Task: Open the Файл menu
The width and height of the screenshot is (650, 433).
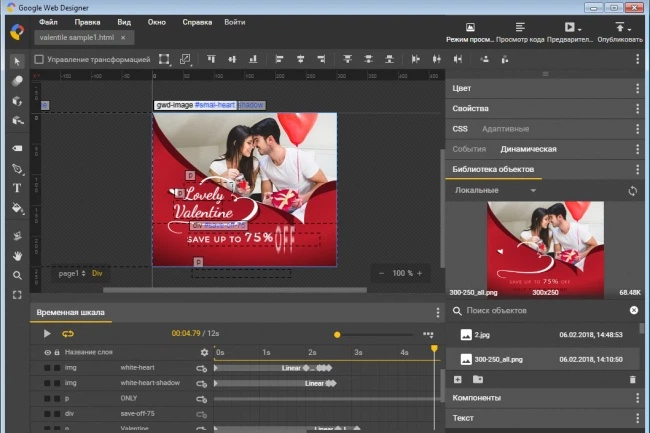Action: (x=48, y=21)
